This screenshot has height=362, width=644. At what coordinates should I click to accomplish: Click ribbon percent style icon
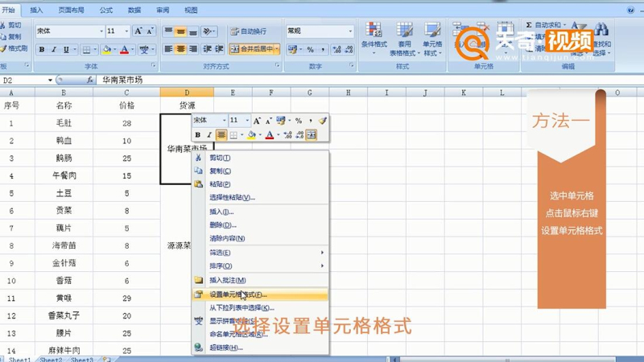[311, 49]
